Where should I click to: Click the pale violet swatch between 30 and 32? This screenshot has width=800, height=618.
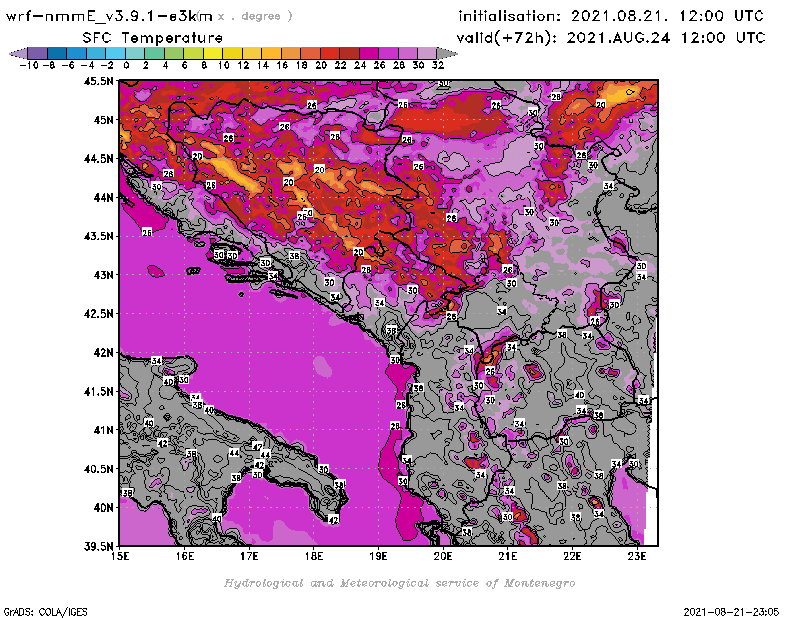point(428,53)
